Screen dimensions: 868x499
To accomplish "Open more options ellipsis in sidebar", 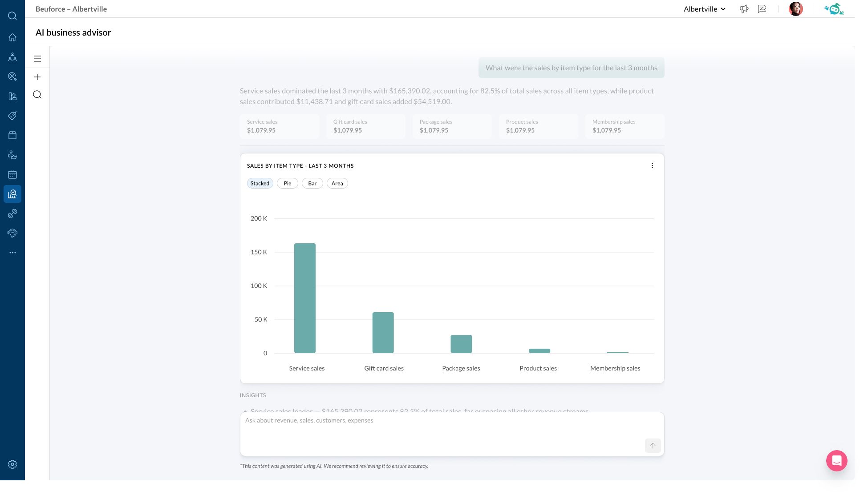I will coord(12,253).
